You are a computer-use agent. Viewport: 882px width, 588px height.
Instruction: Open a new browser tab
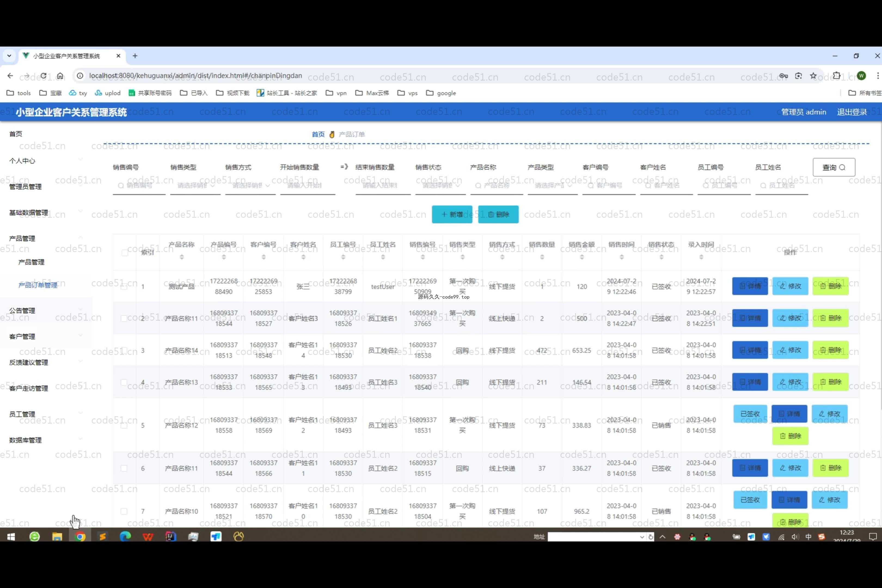pyautogui.click(x=135, y=56)
